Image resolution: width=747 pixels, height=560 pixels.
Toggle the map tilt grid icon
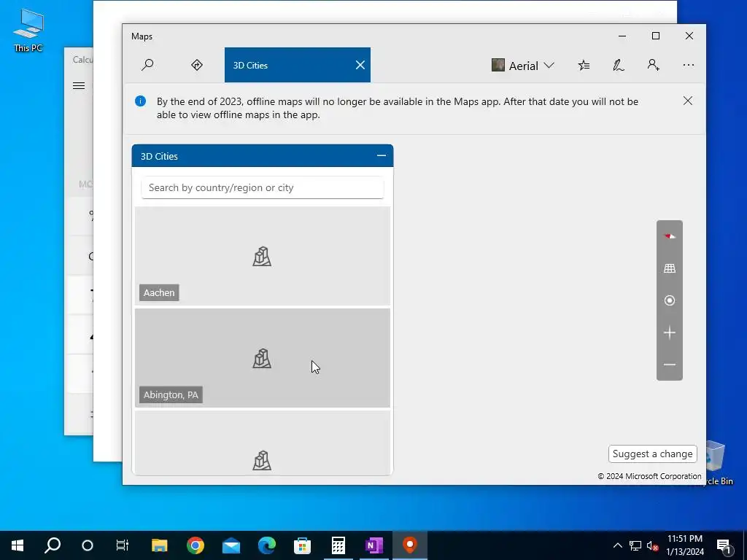pos(670,268)
